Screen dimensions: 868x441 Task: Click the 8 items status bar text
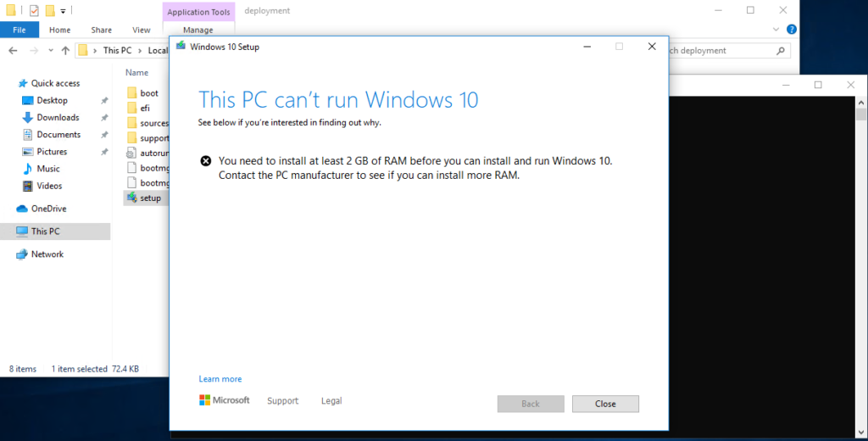(23, 369)
